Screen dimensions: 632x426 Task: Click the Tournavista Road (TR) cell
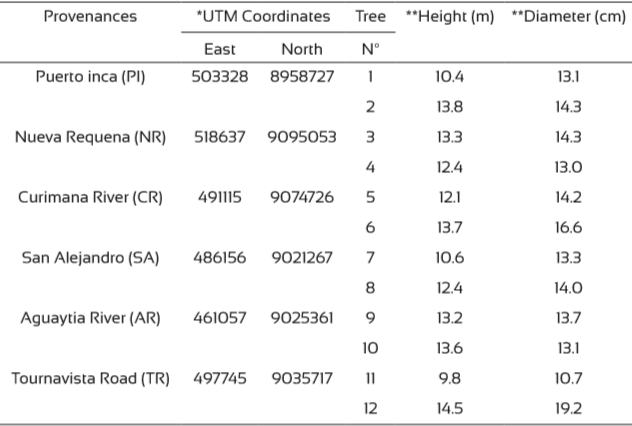point(90,377)
